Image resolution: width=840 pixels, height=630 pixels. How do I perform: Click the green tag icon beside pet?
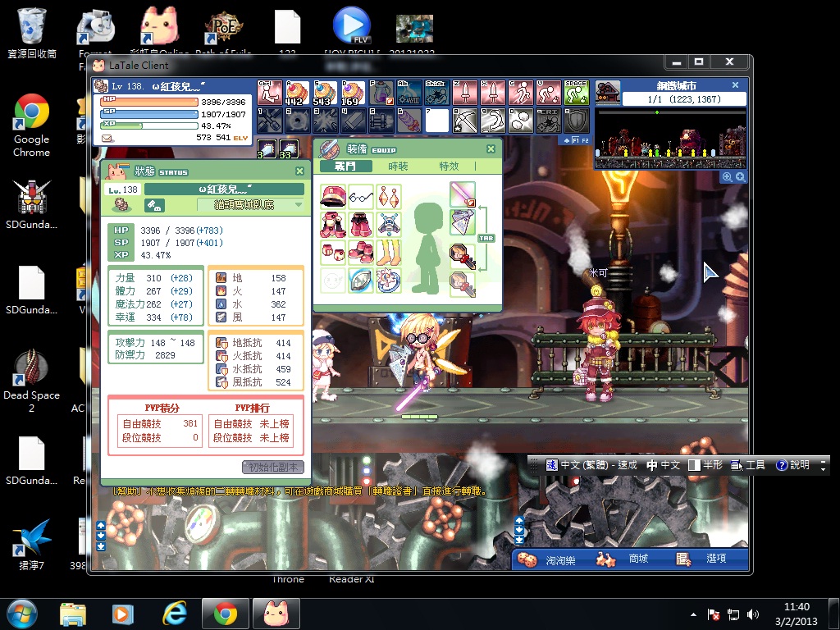[154, 205]
